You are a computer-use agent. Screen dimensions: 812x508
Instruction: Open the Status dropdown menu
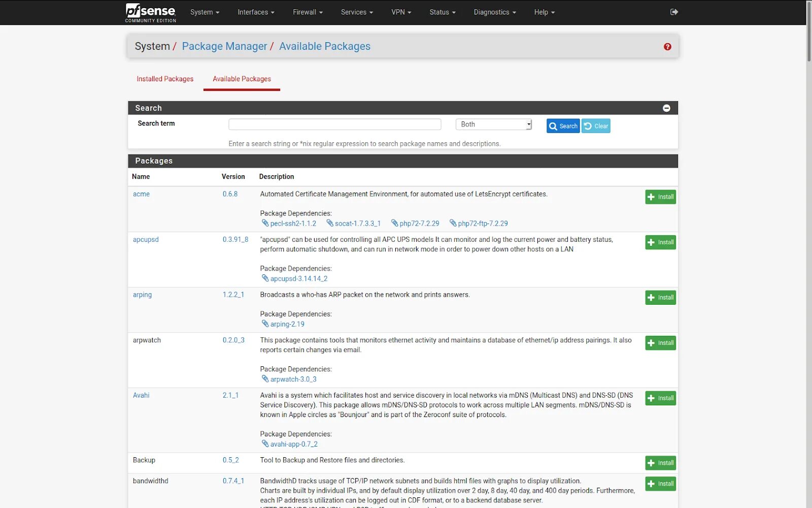[x=443, y=12]
